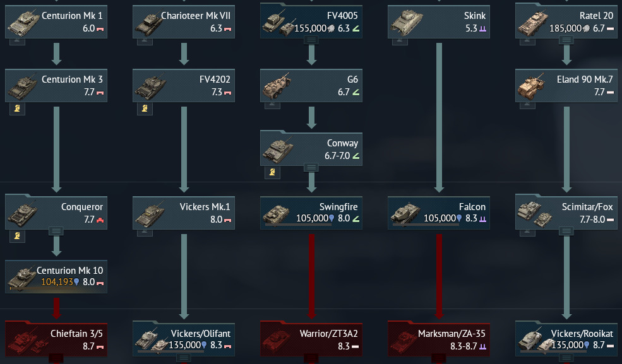The height and width of the screenshot is (364, 622).
Task: Click the Vickers/Rooikat tank thumbnail
Action: (535, 340)
